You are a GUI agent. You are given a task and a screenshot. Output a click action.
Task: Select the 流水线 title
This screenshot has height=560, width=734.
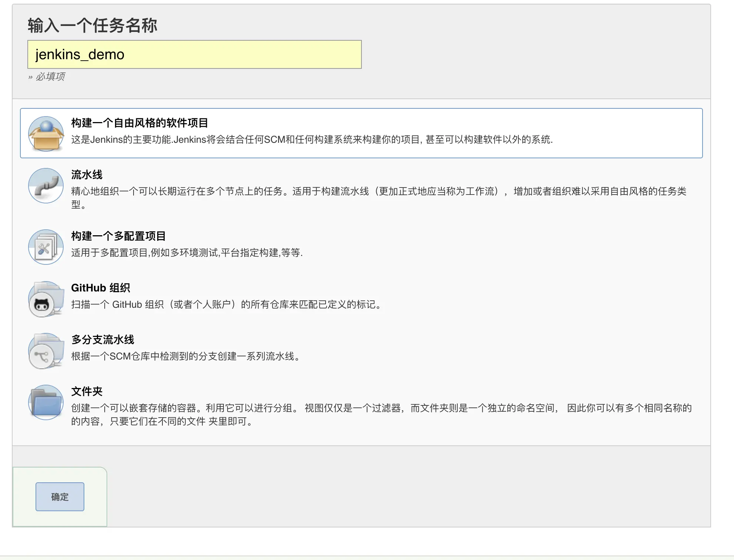coord(87,175)
